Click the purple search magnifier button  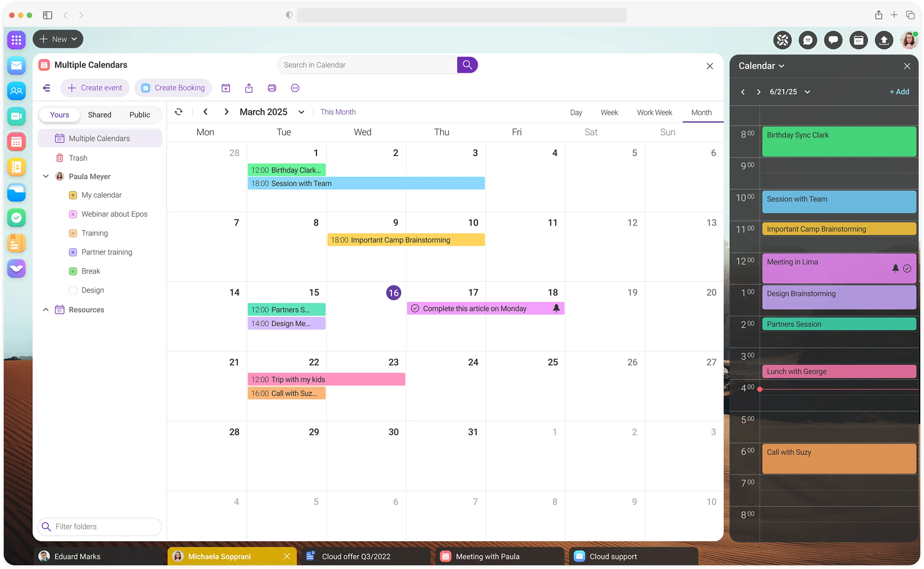pyautogui.click(x=467, y=65)
